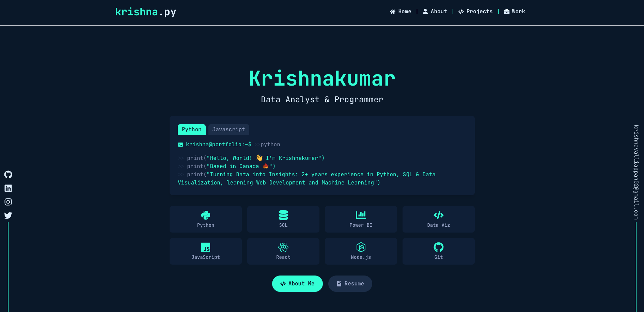Open the LinkedIn profile icon
The height and width of the screenshot is (312, 644).
(8, 188)
